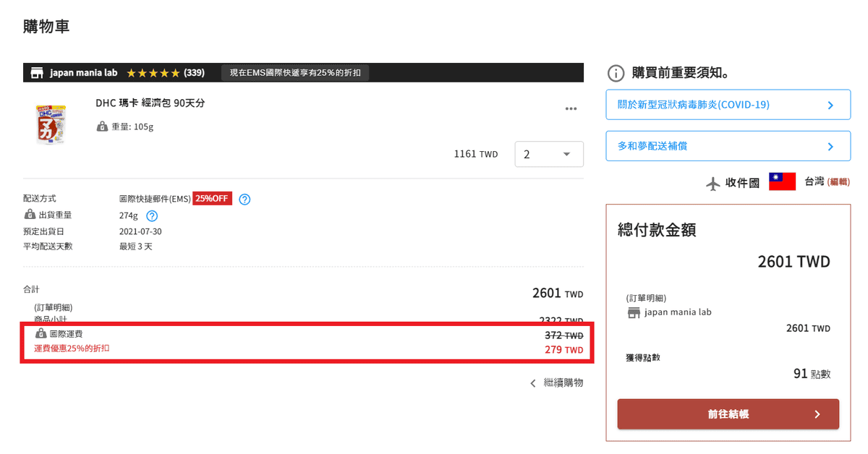Click the 25%OFF red badge

[212, 199]
